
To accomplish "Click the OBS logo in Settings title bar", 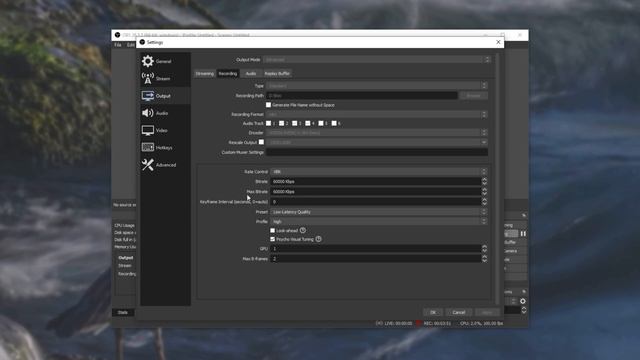I will pyautogui.click(x=142, y=42).
